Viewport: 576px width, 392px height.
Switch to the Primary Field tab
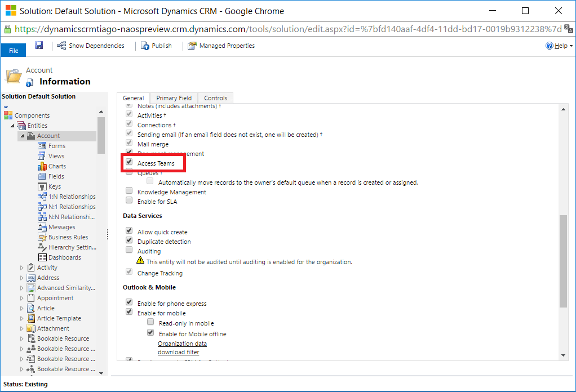pos(174,98)
